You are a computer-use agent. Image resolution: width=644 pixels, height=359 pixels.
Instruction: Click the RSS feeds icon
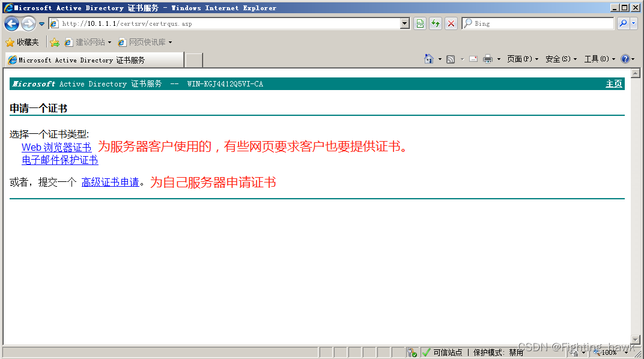pos(451,59)
